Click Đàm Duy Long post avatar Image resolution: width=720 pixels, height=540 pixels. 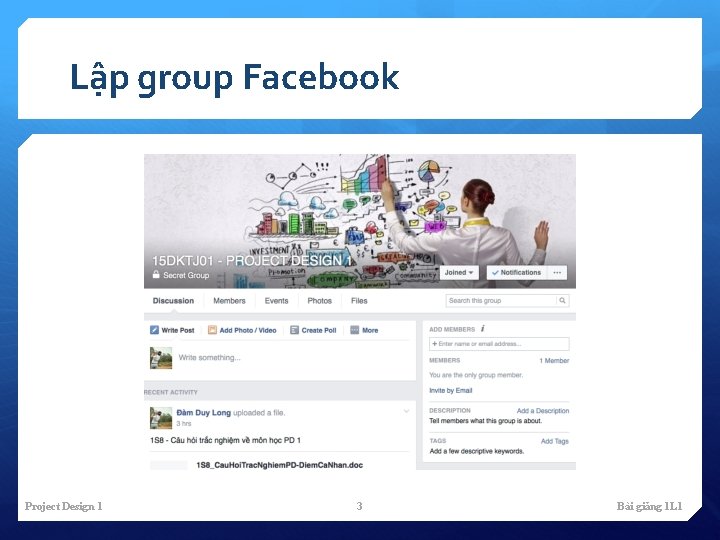pyautogui.click(x=161, y=417)
